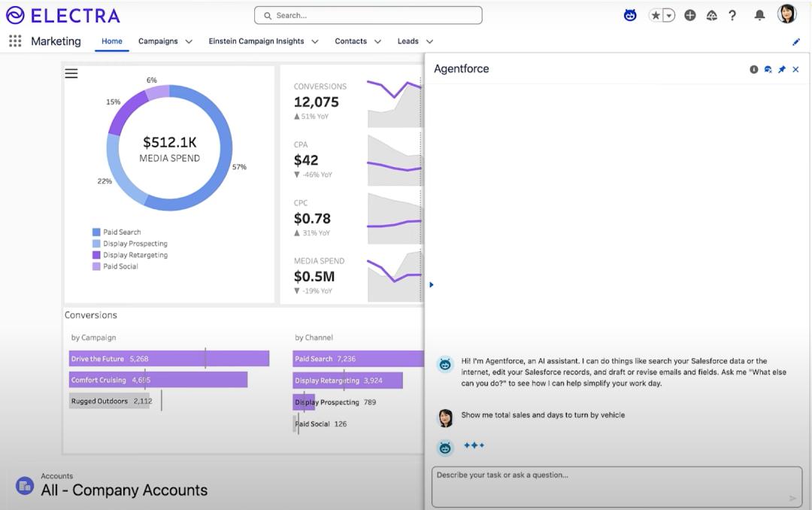Click the pencil edit navigation icon

point(796,42)
